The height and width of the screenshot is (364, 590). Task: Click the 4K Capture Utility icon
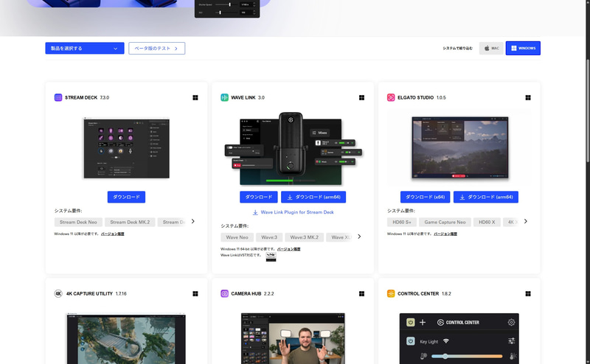coord(58,294)
